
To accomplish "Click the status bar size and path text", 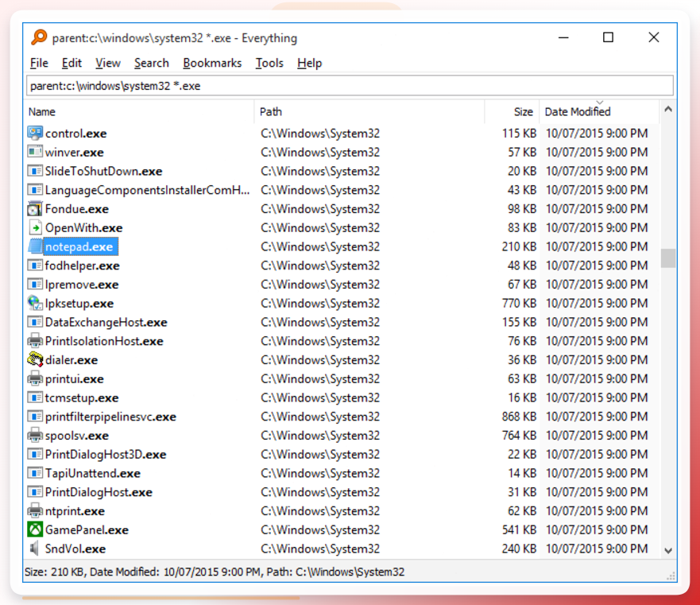I will [x=215, y=572].
